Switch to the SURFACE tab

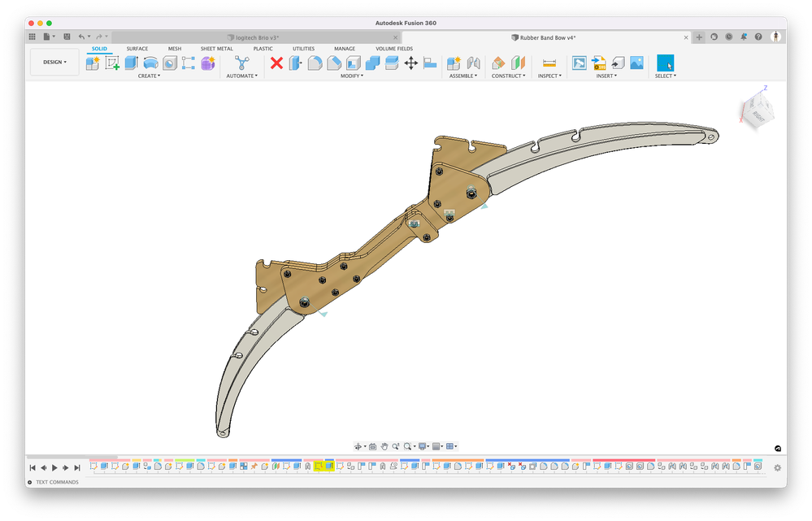[137, 49]
